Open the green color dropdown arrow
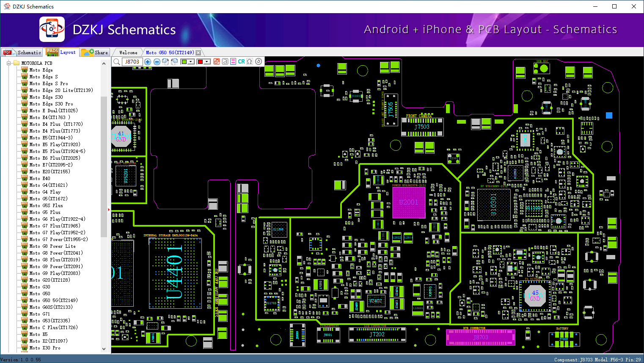 [191, 62]
